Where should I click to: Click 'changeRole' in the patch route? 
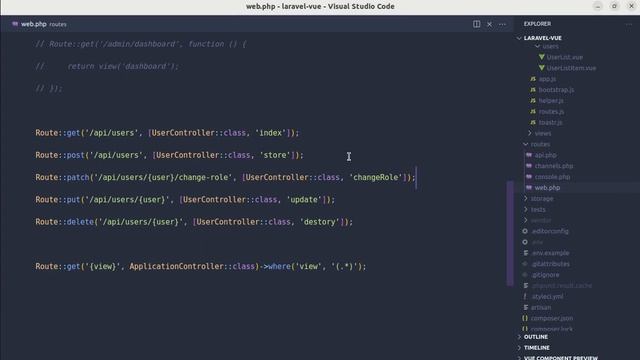coord(376,178)
